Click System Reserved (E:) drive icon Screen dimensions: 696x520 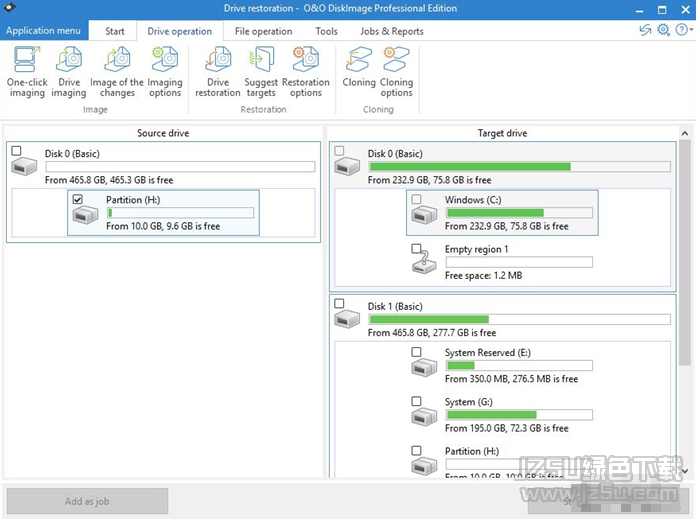pyautogui.click(x=424, y=368)
